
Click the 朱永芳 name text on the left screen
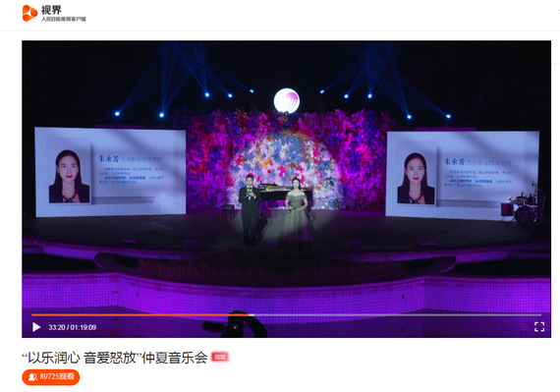pos(109,158)
